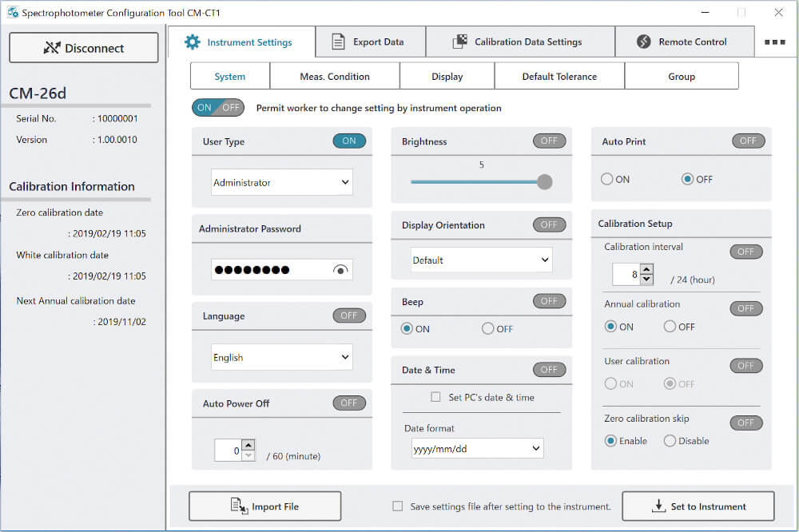Click the Calibration Data Settings icon
799x532 pixels.
pos(459,42)
